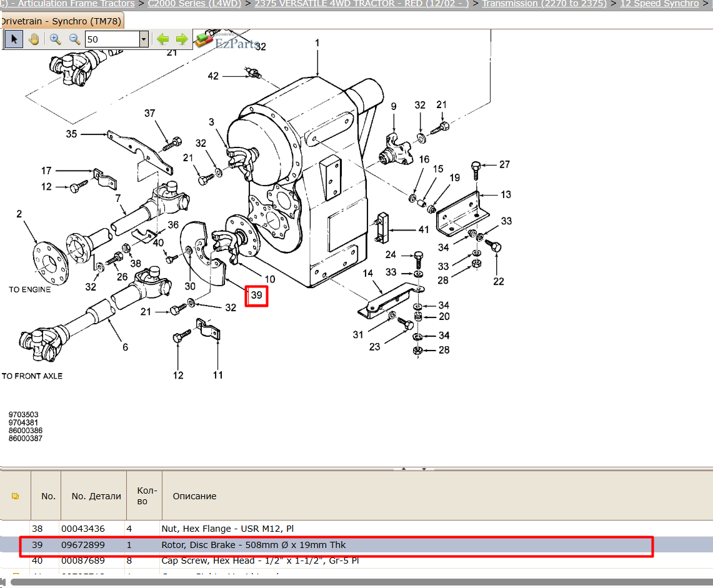This screenshot has height=588, width=713.
Task: Open Transmission (2270 to 2375) breadcrumb link
Action: coord(544,4)
